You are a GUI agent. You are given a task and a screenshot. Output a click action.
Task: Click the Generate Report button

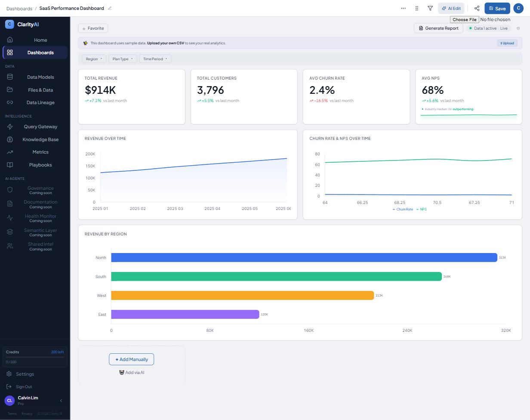[x=438, y=28]
